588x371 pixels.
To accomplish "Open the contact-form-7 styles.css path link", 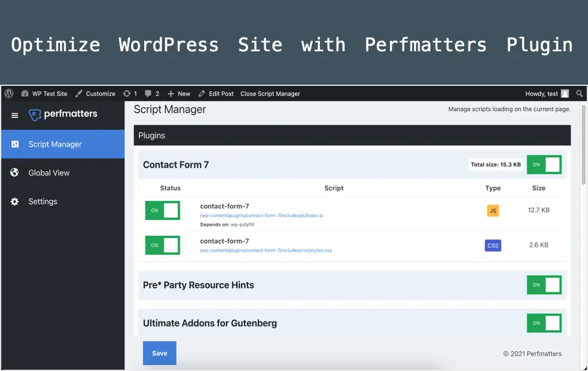I will coord(266,250).
